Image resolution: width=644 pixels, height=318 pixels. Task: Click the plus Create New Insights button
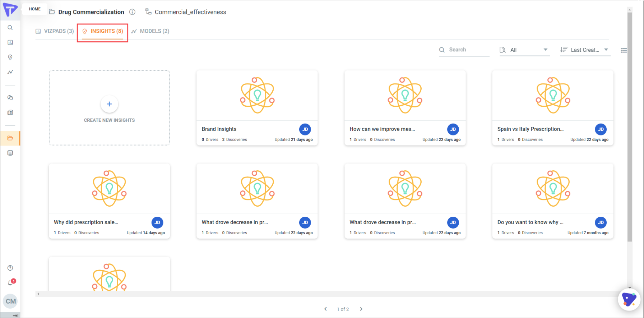click(x=110, y=104)
